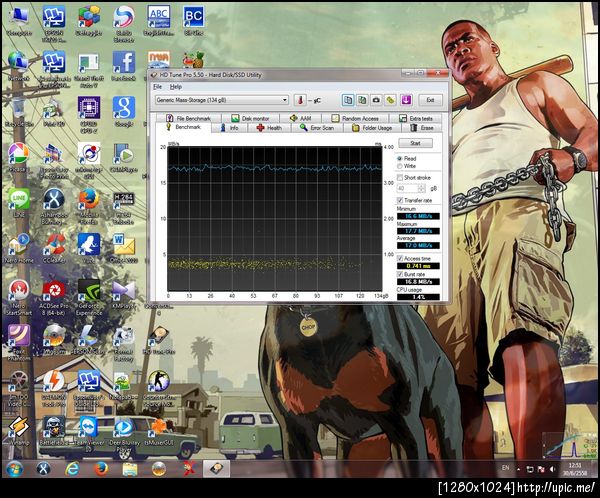This screenshot has height=498, width=600.
Task: Open Windows Explorer folder on taskbar
Action: [130, 469]
